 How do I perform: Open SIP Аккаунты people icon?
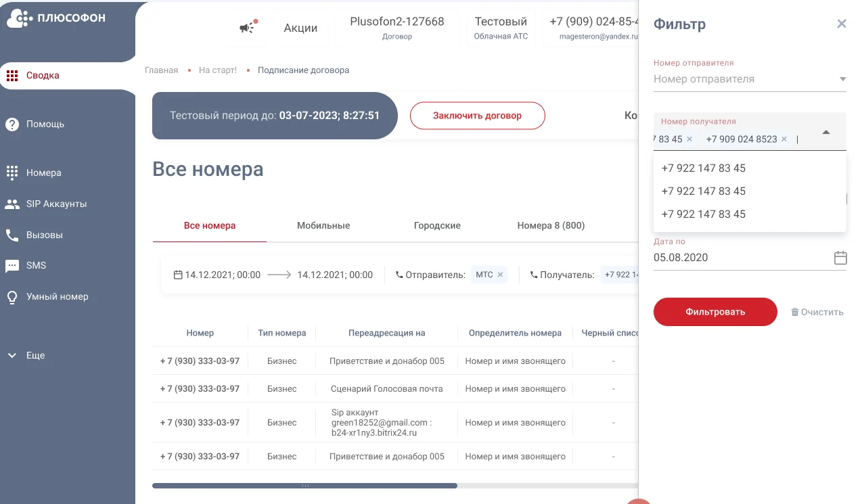pyautogui.click(x=12, y=204)
